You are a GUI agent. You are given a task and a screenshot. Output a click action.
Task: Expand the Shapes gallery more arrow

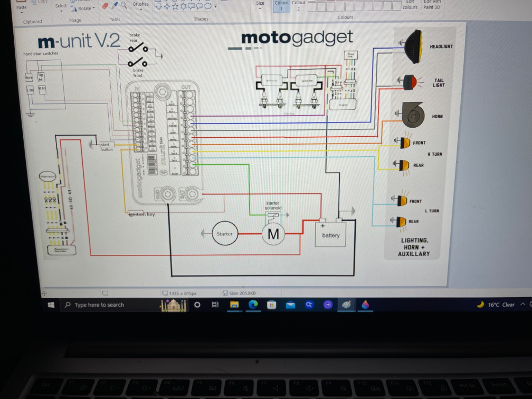tap(215, 6)
